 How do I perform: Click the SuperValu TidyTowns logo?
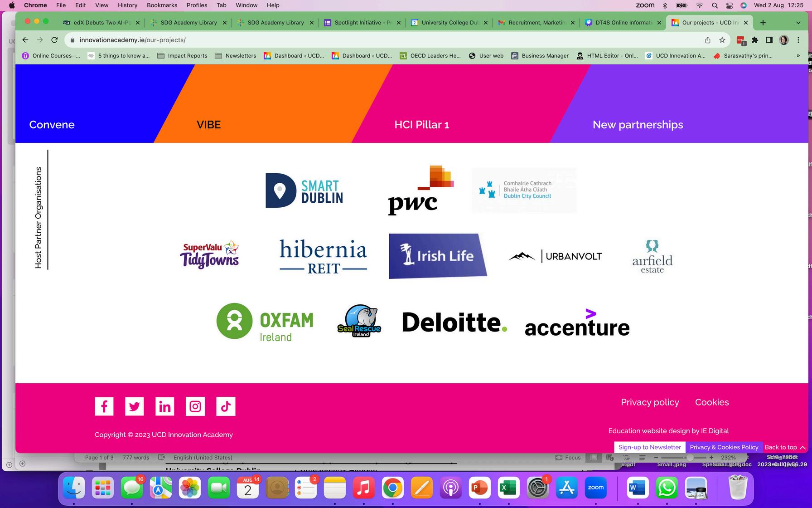(x=209, y=255)
